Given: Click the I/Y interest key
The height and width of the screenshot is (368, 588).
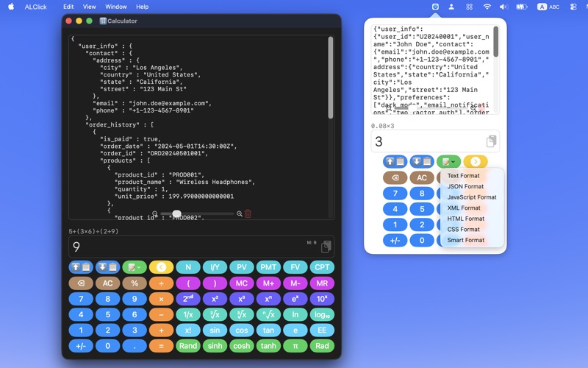Looking at the screenshot, I should coord(215,267).
